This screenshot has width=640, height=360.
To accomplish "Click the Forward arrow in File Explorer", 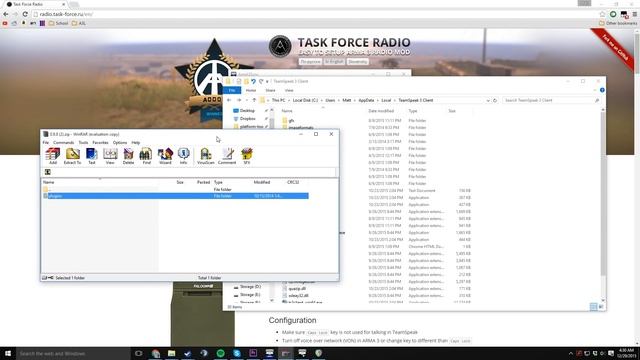I will coord(239,100).
